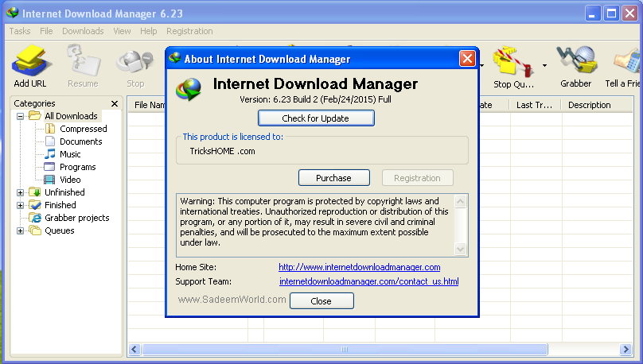The image size is (643, 364).
Task: Click the Close button in About dialog
Action: 321,301
